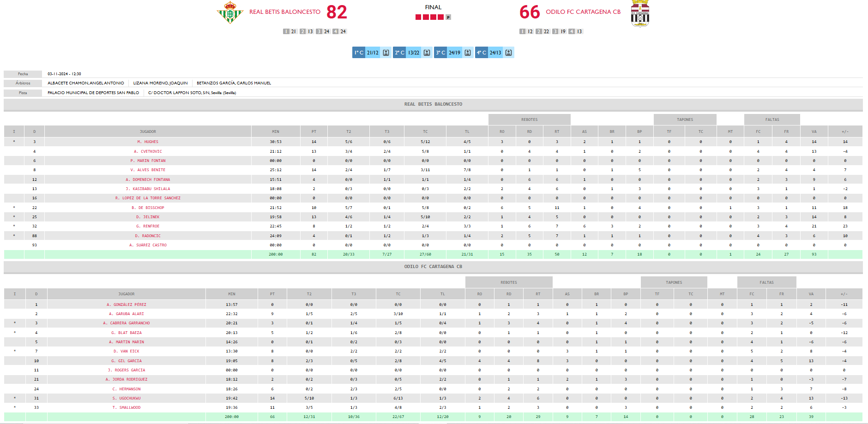Open player C. Hermanson

(127, 389)
